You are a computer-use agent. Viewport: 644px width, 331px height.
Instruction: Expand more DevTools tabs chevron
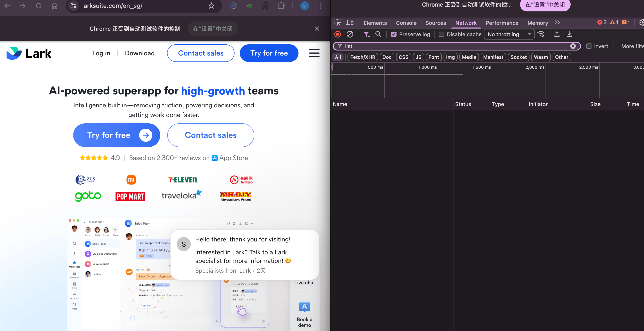click(x=557, y=23)
